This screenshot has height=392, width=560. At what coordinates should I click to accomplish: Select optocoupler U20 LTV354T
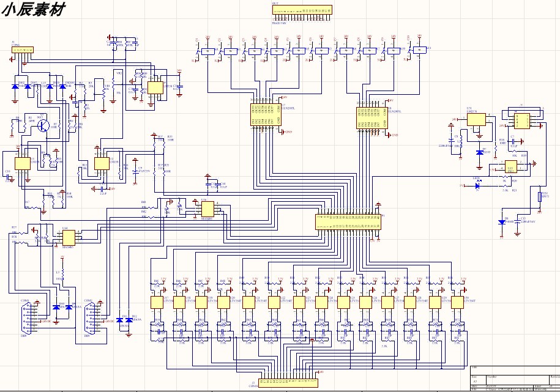[223, 302]
